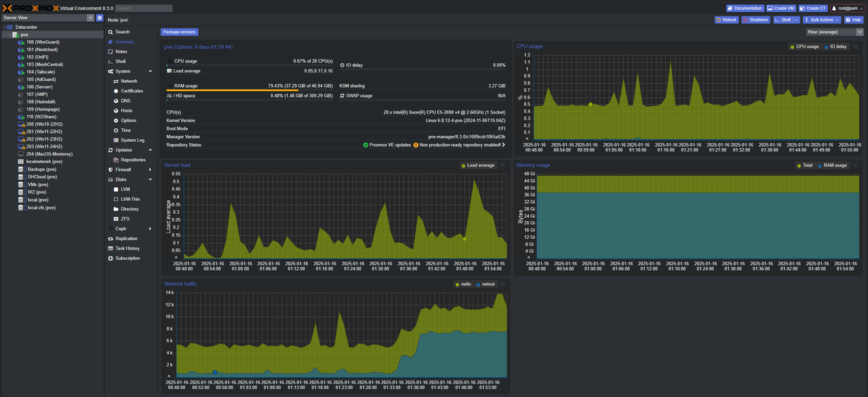Screen dimensions: 868x397
Task: Open the Shell button dropdown arrow
Action: (x=796, y=20)
